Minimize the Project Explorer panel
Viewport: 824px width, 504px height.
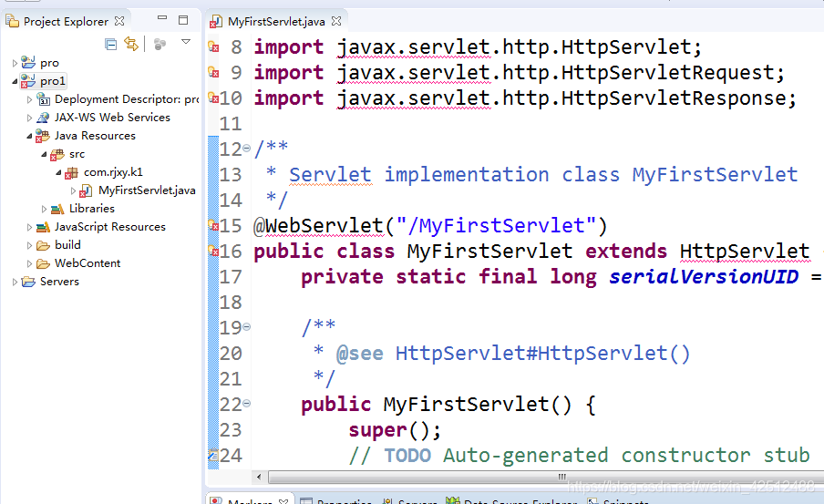pyautogui.click(x=162, y=18)
